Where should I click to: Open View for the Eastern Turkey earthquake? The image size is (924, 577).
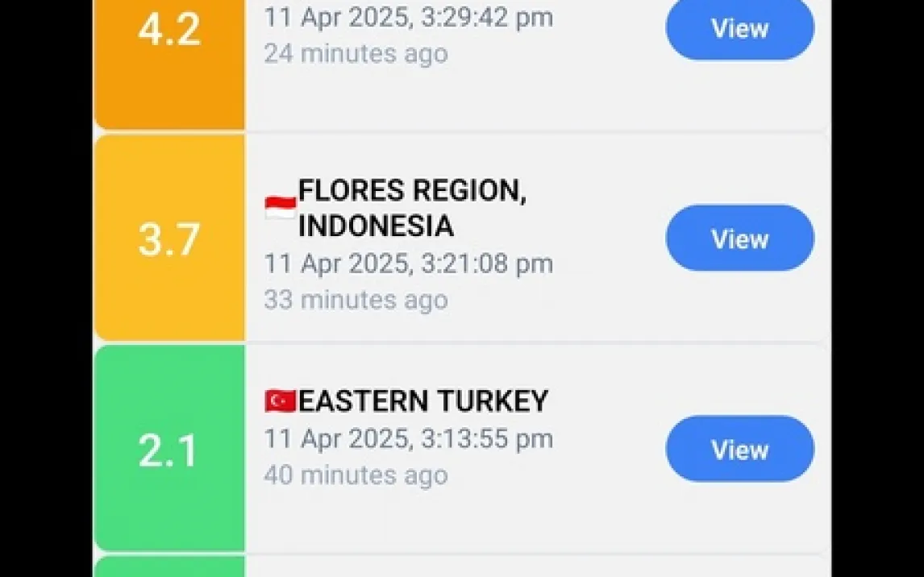739,449
